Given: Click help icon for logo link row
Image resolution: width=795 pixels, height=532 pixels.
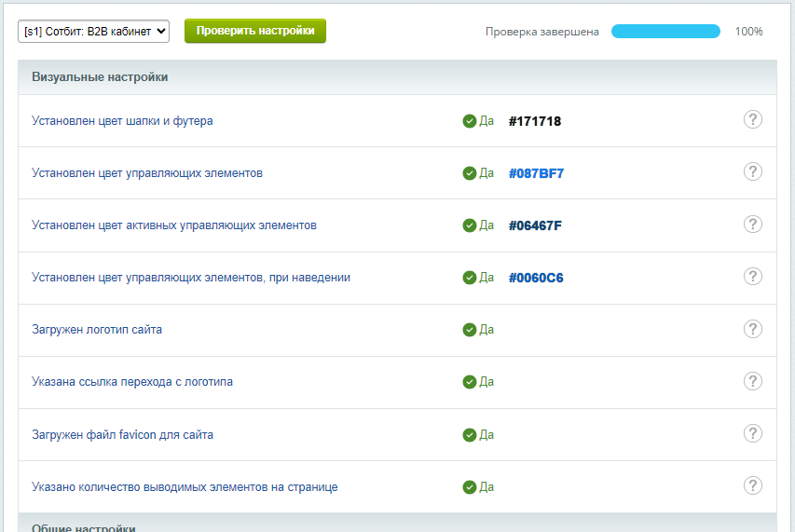Looking at the screenshot, I should 752,381.
